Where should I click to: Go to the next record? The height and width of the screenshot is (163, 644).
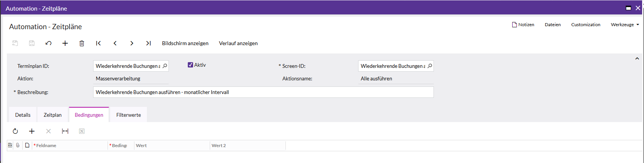(132, 43)
